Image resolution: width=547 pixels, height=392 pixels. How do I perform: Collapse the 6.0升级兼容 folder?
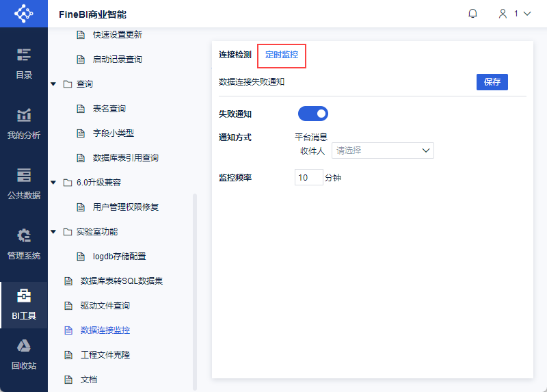(53, 183)
